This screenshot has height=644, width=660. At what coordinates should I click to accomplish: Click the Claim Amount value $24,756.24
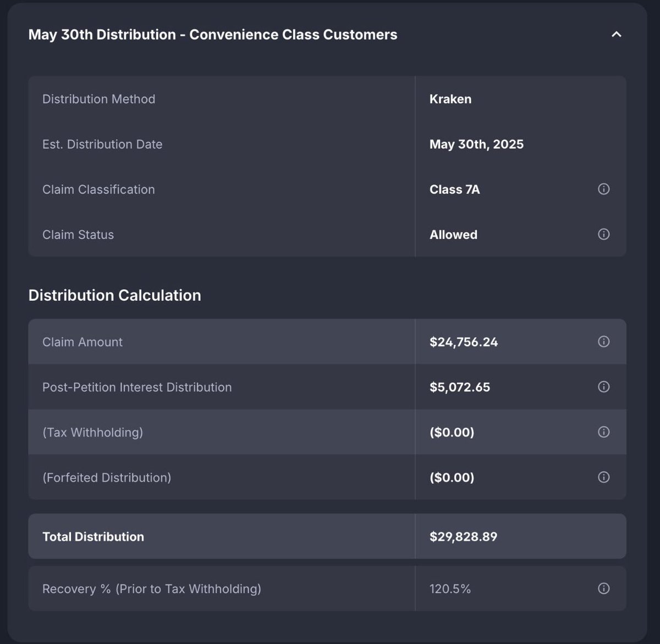coord(464,342)
